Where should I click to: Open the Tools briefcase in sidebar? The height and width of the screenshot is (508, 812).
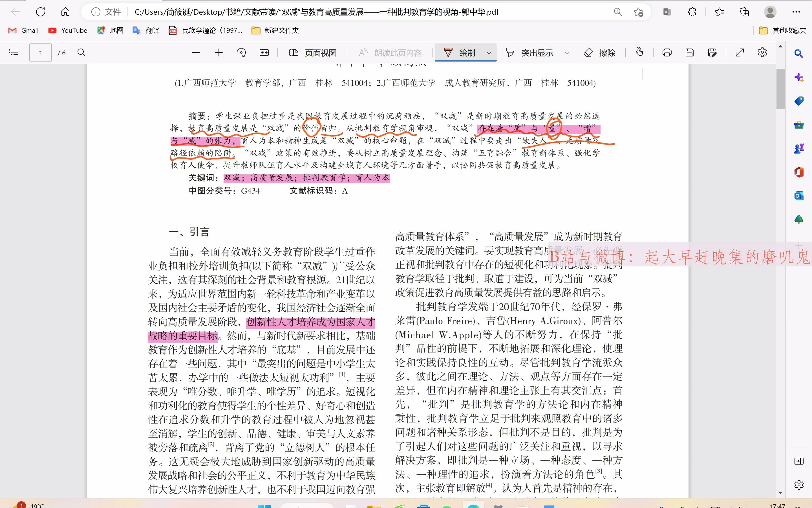point(799,125)
